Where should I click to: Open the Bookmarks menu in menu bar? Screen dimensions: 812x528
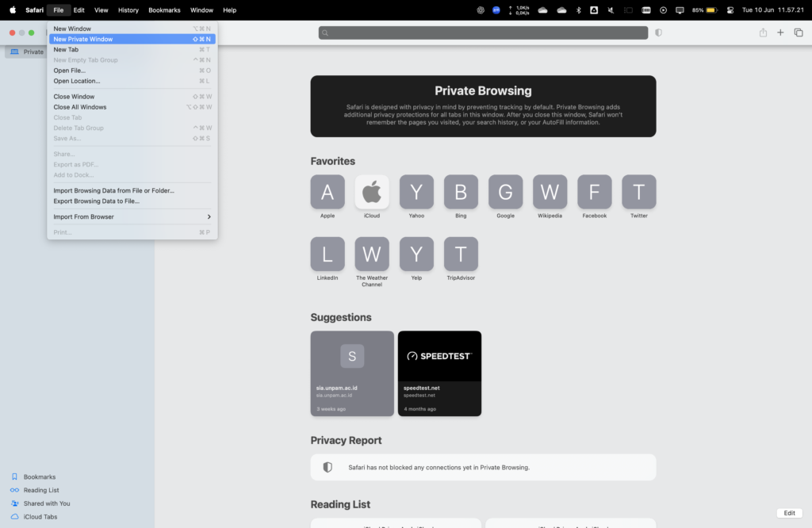click(164, 10)
